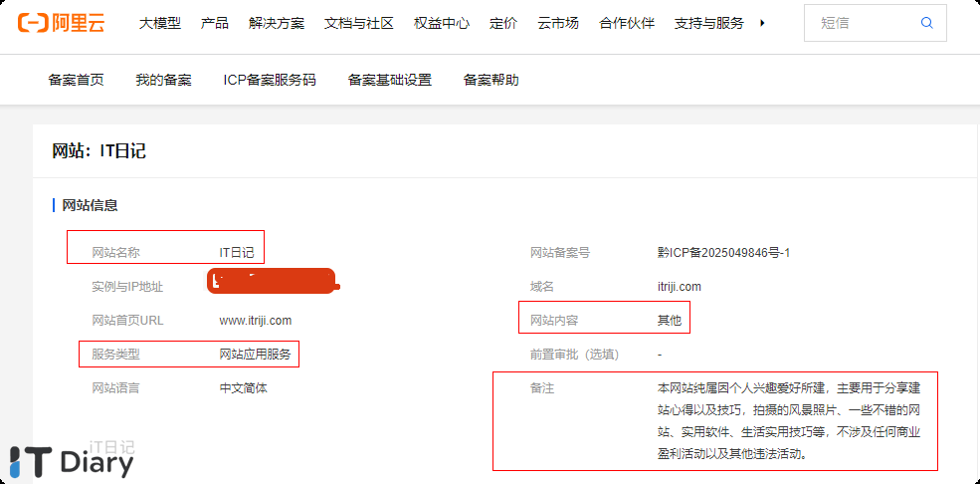Select the URL www.itriji.com

coord(256,320)
